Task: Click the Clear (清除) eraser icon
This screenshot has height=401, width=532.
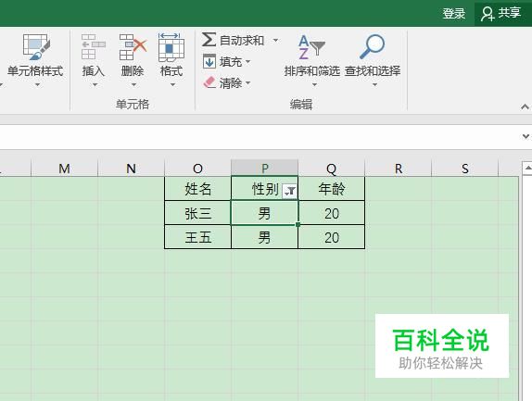Action: pos(209,82)
